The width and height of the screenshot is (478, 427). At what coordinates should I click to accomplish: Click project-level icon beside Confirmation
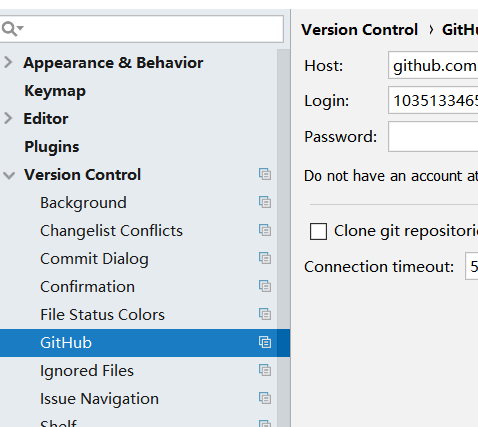click(x=265, y=286)
